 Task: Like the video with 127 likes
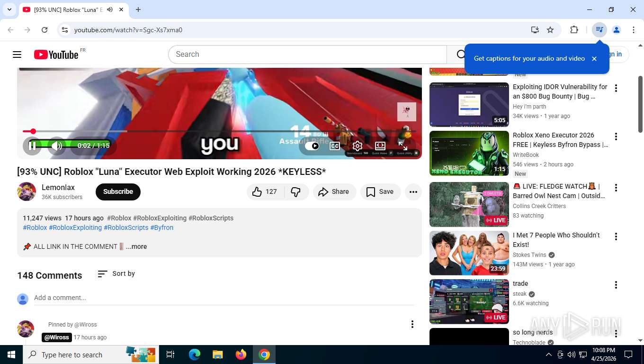(x=265, y=191)
